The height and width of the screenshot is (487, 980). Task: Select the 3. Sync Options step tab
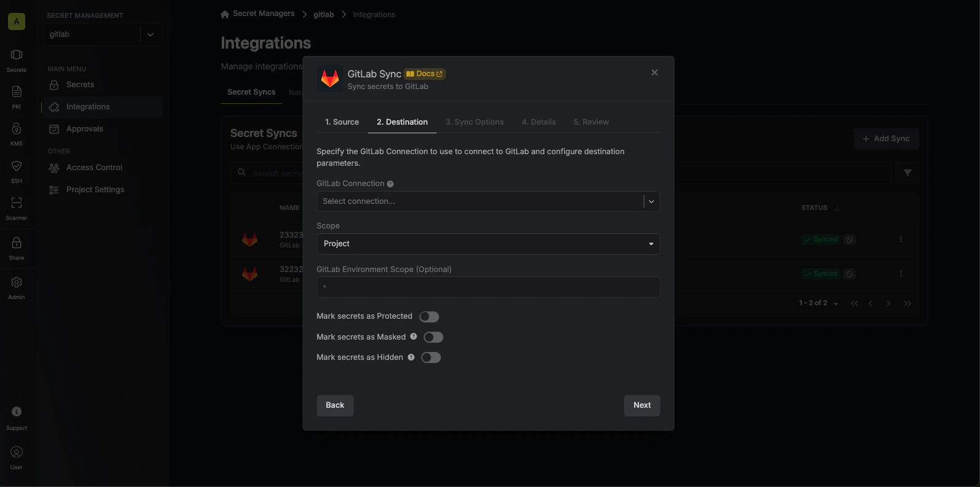pos(475,122)
